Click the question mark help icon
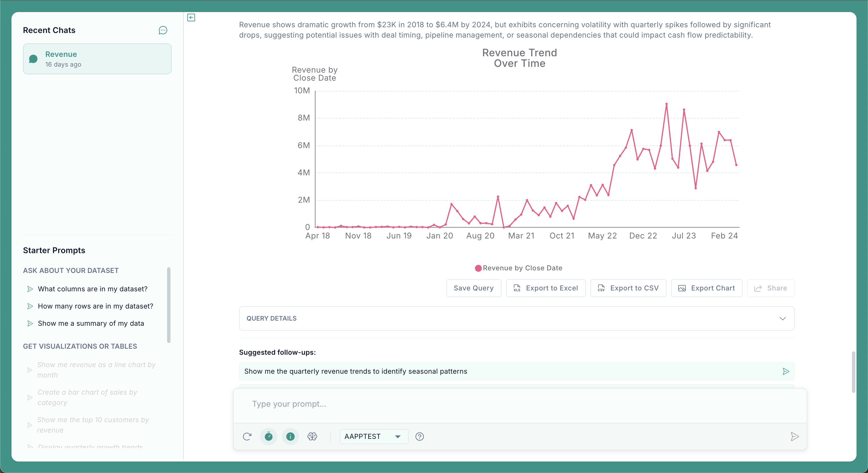The width and height of the screenshot is (868, 473). click(420, 436)
